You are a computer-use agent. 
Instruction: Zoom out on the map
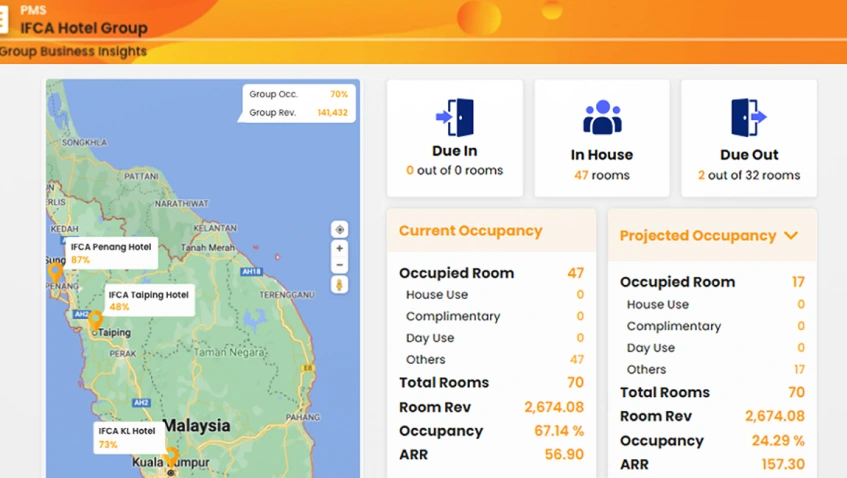tap(339, 265)
